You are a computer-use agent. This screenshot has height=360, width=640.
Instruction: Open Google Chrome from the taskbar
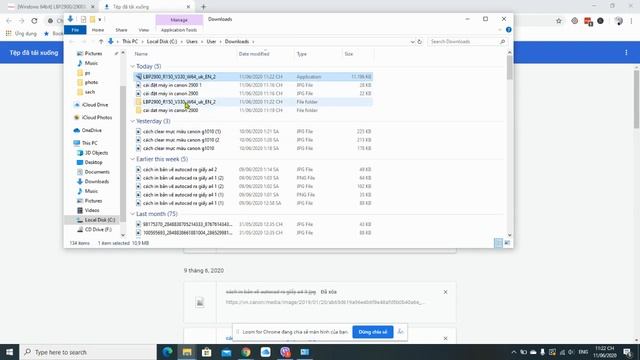tap(246, 352)
